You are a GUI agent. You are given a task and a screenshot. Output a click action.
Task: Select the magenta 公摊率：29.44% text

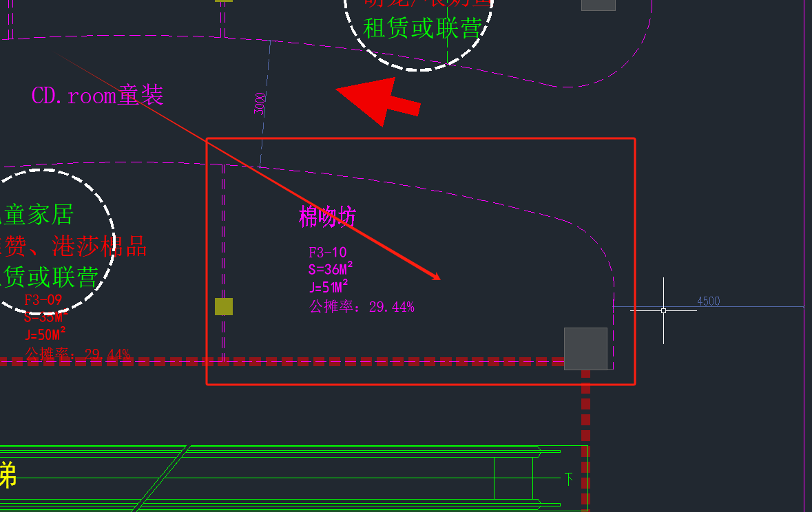click(362, 307)
